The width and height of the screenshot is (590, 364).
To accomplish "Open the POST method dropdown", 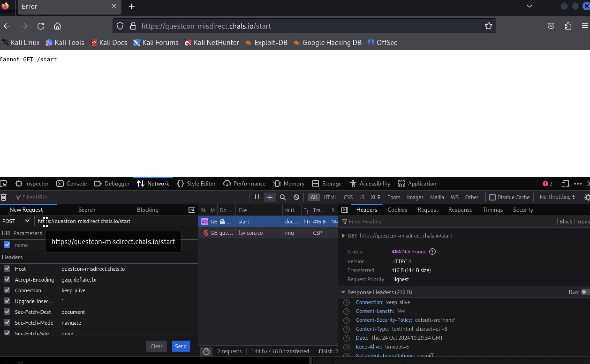I will [16, 221].
